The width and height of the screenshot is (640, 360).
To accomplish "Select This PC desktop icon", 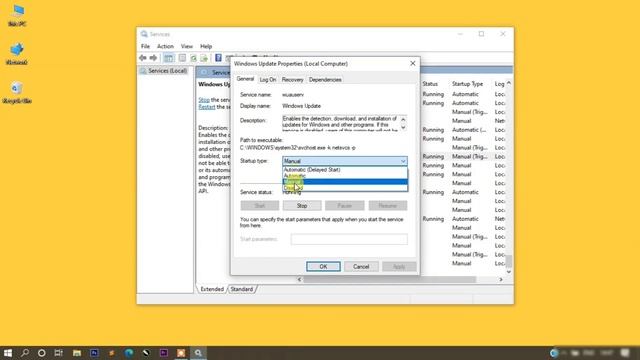I will [17, 16].
